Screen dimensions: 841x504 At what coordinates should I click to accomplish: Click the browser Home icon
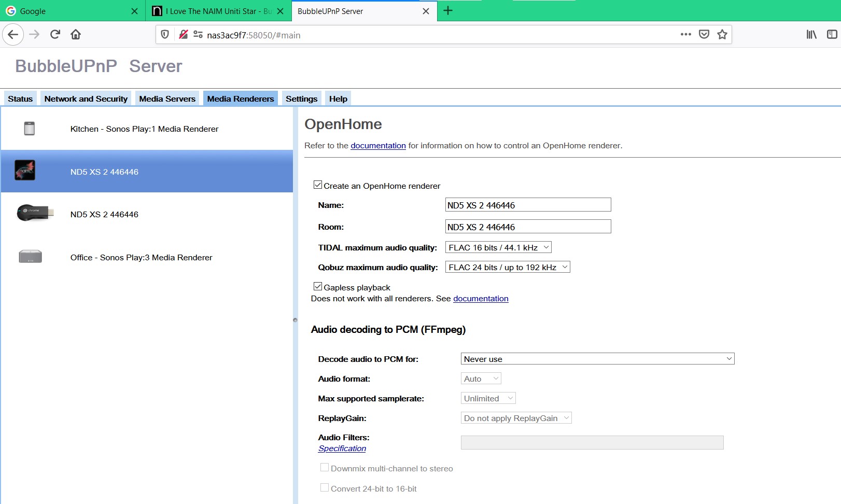pyautogui.click(x=76, y=35)
